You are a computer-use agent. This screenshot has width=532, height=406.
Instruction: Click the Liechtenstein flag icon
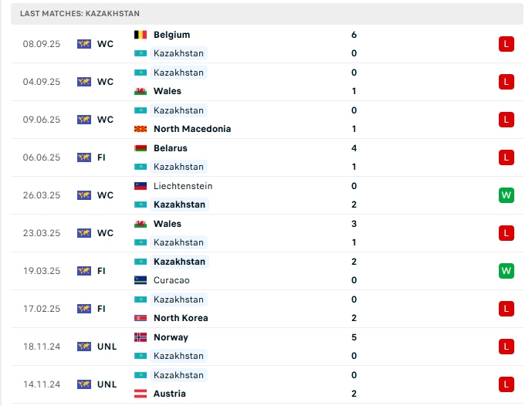point(141,186)
